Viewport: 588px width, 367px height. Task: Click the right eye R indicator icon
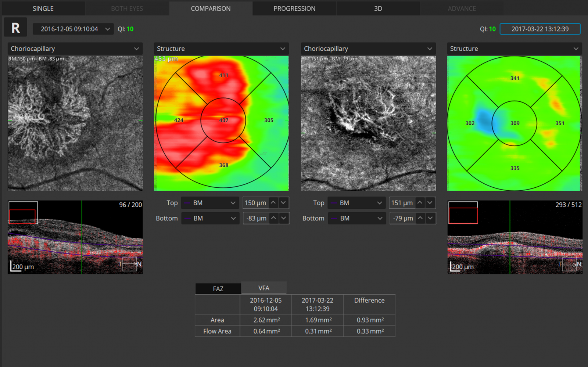15,28
